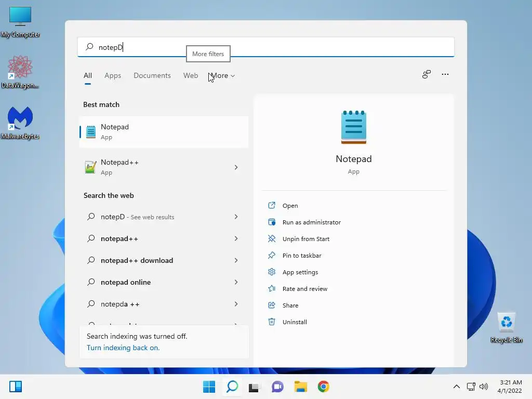Screen dimensions: 532x399
Task: Select 'notepD - See web results'
Action: (x=164, y=217)
